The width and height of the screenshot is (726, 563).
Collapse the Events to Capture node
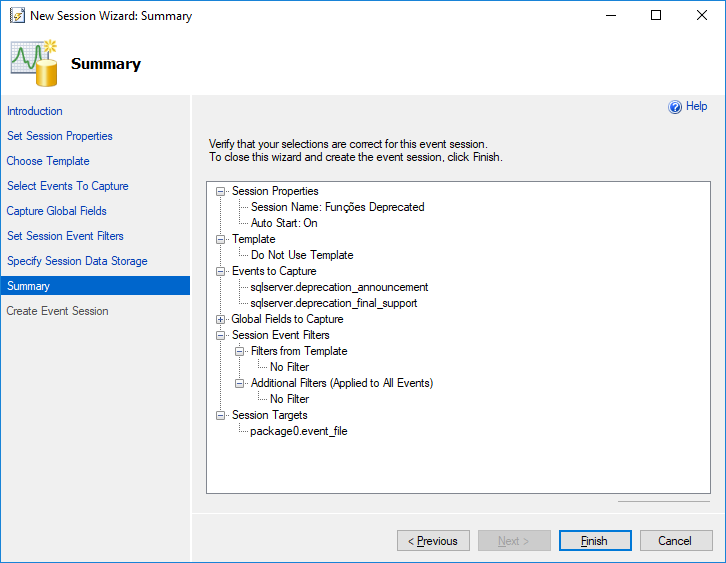click(x=220, y=271)
